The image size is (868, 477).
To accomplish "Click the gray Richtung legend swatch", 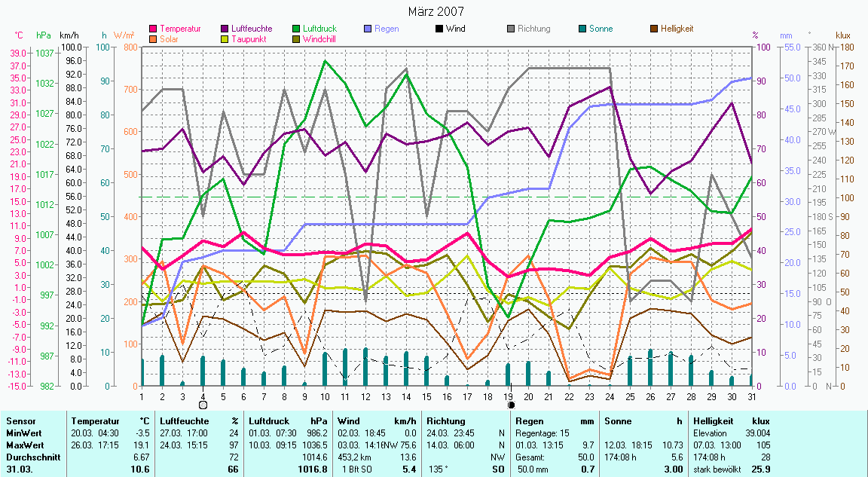I will tap(510, 29).
